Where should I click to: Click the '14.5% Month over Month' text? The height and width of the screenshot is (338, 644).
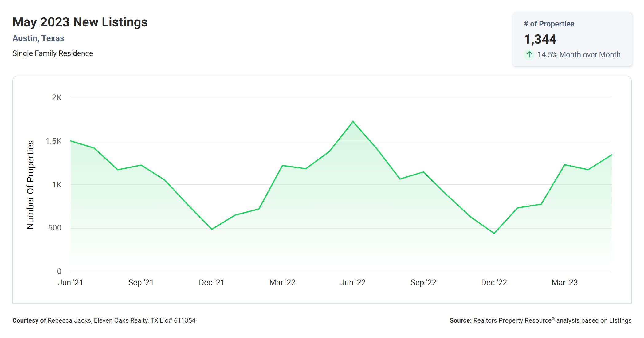click(579, 55)
